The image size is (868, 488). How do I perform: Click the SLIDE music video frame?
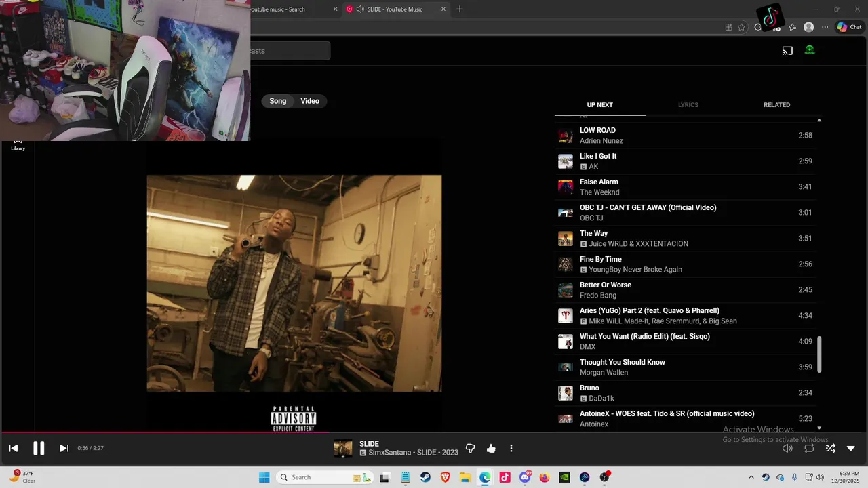point(294,283)
